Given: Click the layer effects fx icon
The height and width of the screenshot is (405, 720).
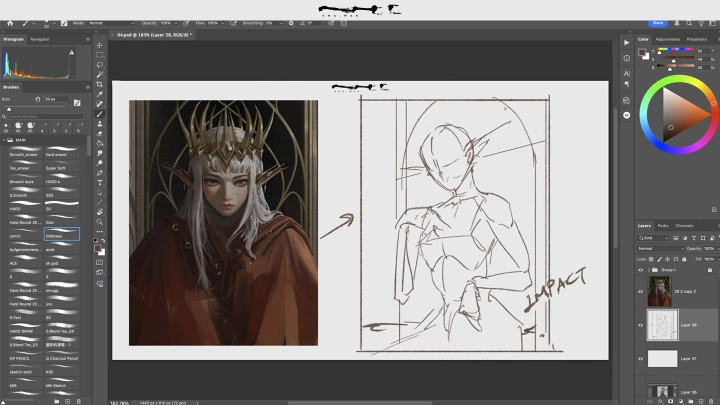Looking at the screenshot, I should coord(660,402).
